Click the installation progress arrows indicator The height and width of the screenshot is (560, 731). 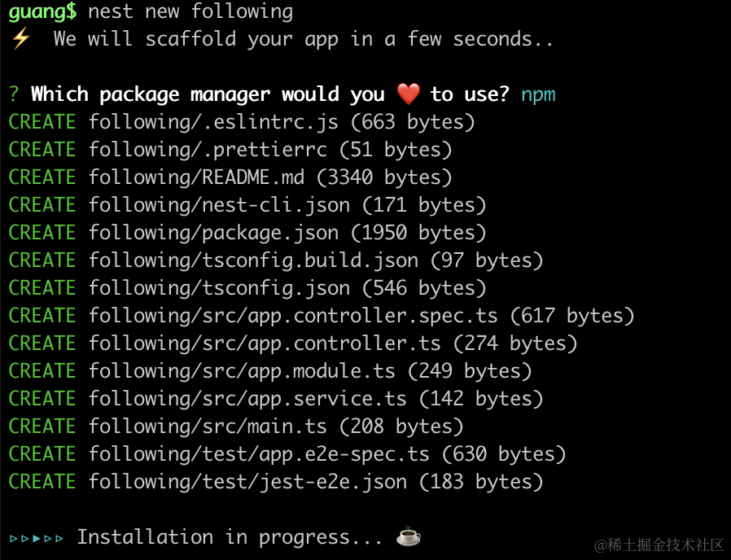pos(37,538)
